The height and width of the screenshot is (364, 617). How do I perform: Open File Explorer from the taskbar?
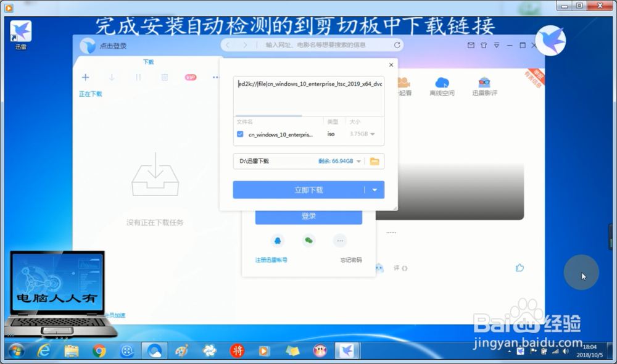tap(71, 350)
